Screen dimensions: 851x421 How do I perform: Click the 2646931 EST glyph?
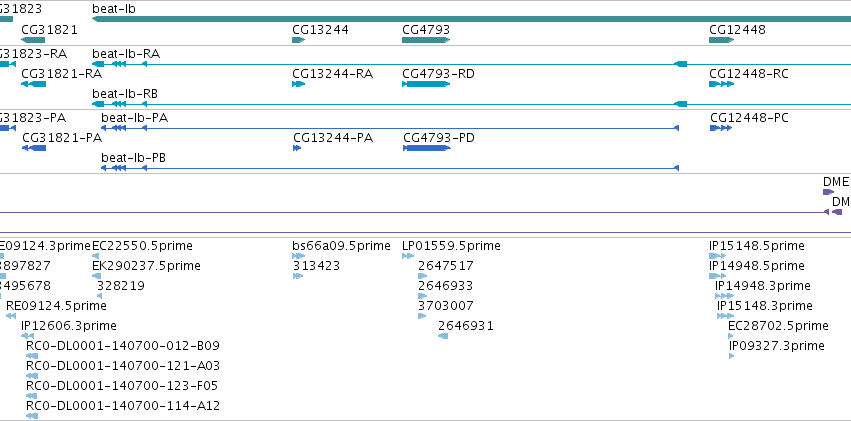pyautogui.click(x=443, y=336)
